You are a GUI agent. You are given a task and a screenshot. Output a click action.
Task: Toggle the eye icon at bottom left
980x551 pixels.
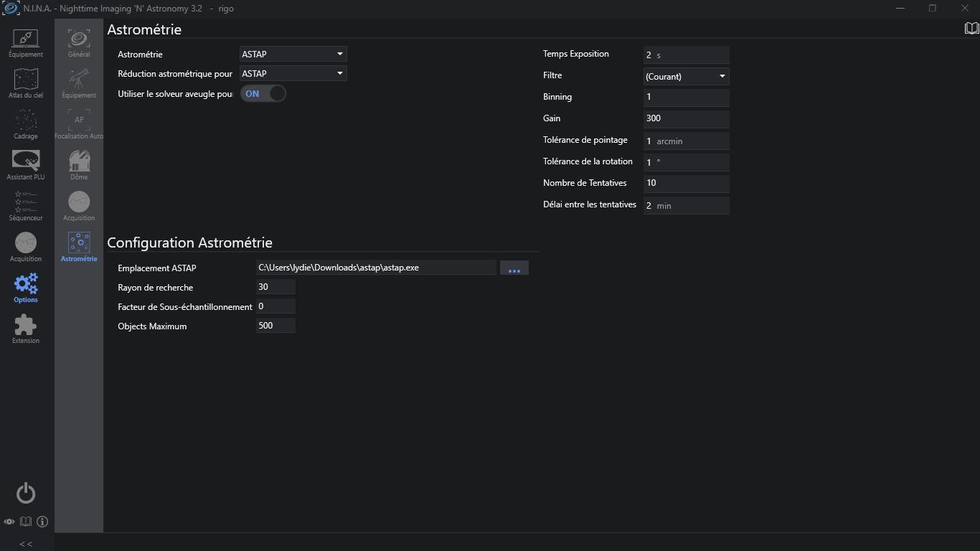click(9, 522)
